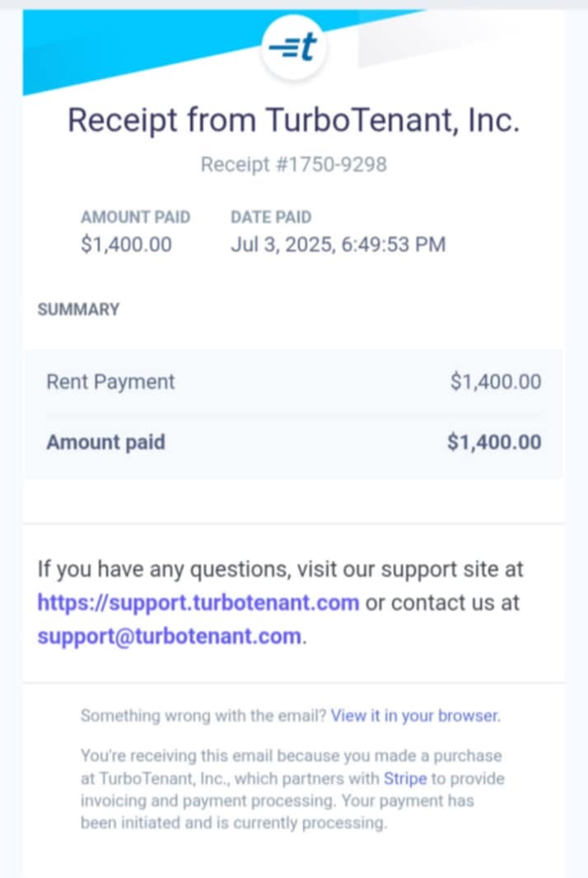Click the You're receiving this email paragraph
588x878 pixels.
[292, 790]
